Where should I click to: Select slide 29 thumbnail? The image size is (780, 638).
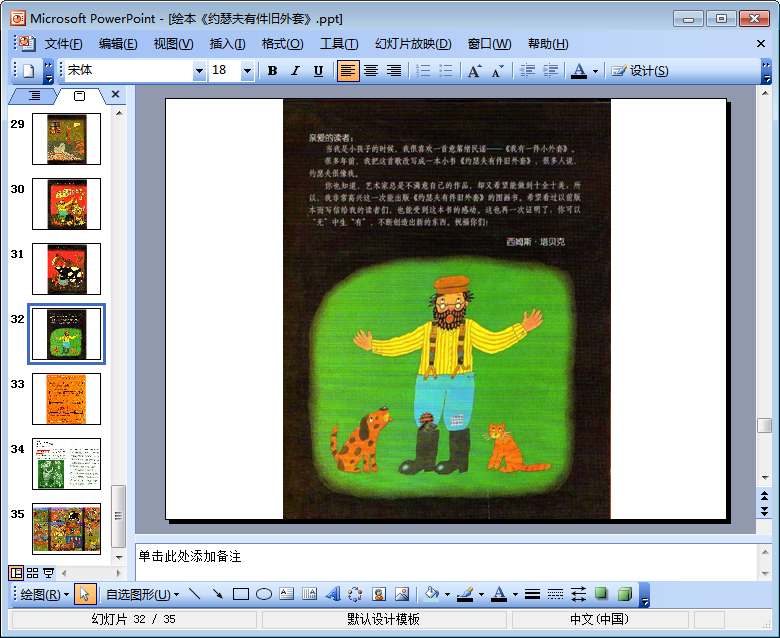click(66, 139)
